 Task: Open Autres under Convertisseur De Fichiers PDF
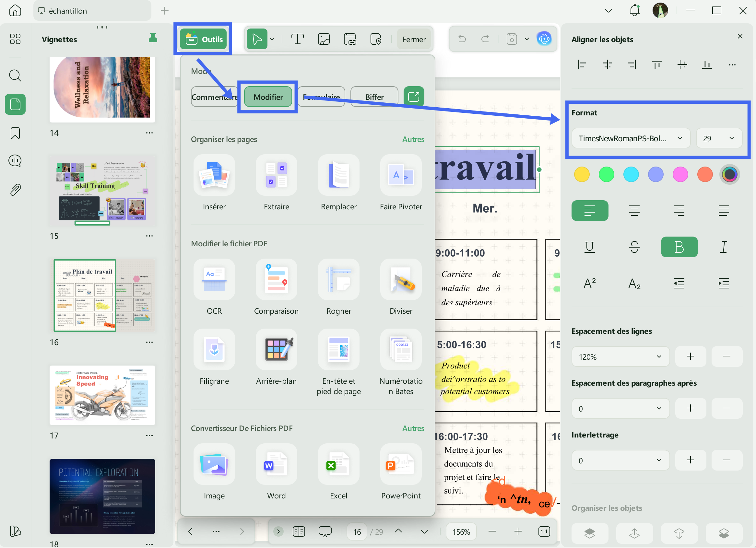(x=413, y=428)
